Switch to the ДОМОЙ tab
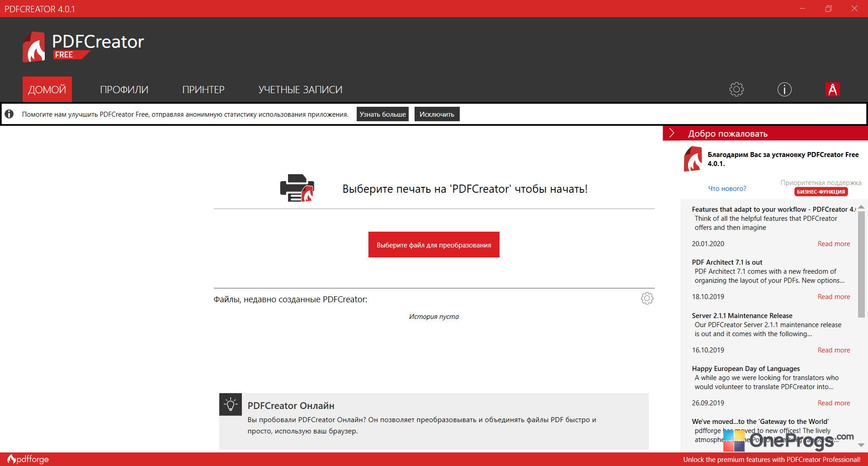Screen dimensions: 868x466 (47, 89)
